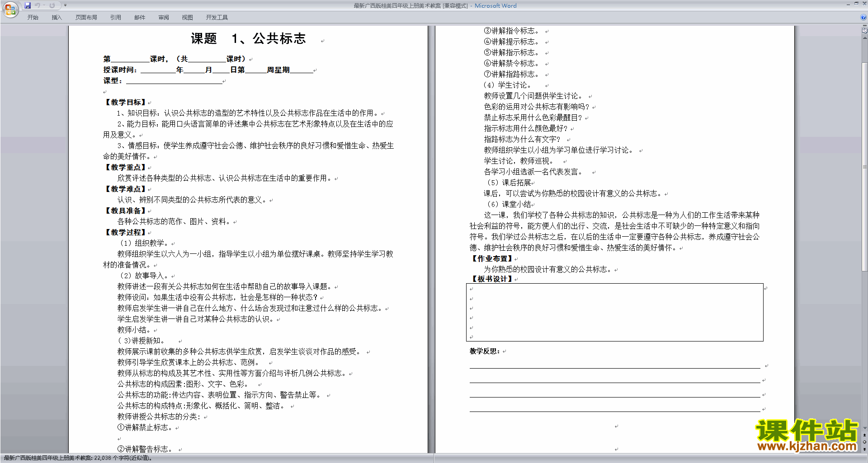Click inside the 板书设计 empty box
This screenshot has height=463, width=868.
(x=615, y=313)
